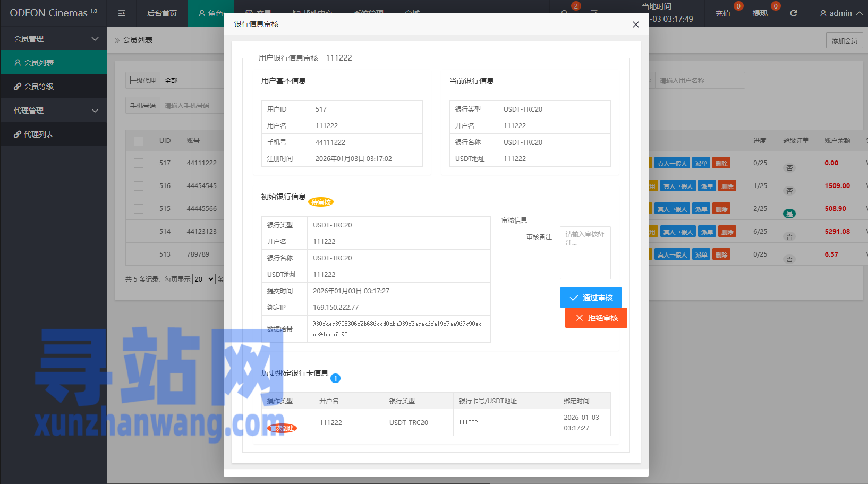Image resolution: width=868 pixels, height=484 pixels.
Task: Open the admin user menu
Action: 840,13
